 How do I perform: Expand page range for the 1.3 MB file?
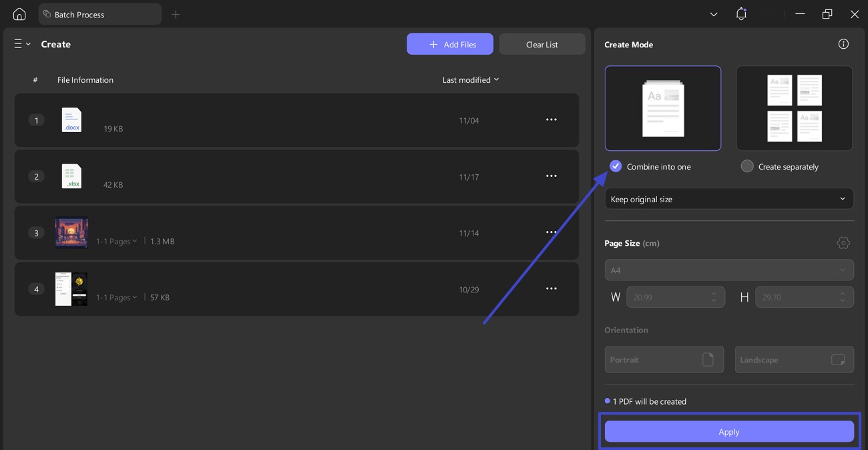tap(117, 241)
